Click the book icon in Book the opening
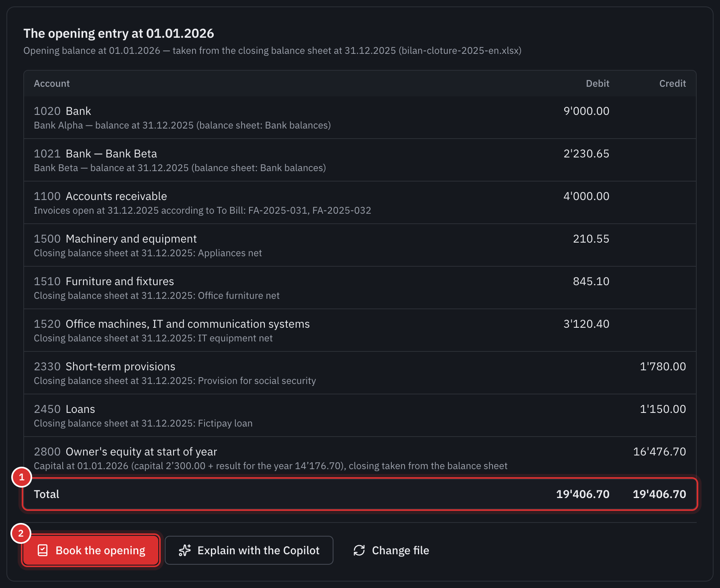The image size is (720, 588). coord(43,550)
